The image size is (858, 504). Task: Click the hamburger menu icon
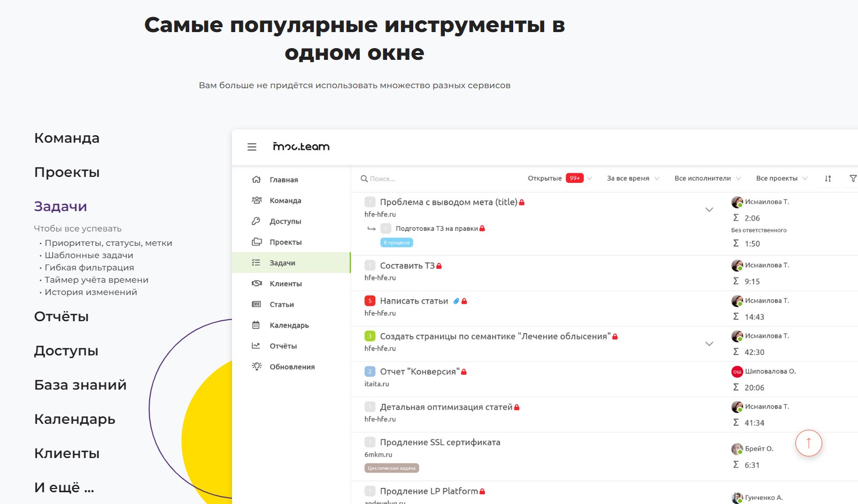pos(252,147)
